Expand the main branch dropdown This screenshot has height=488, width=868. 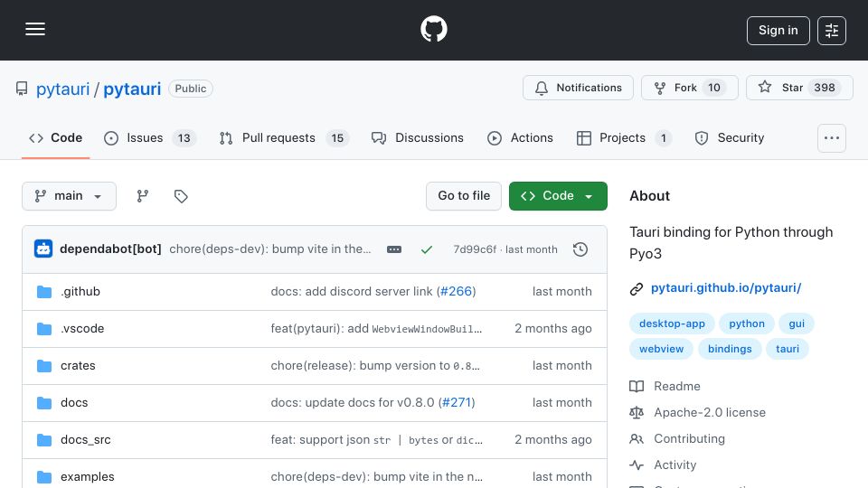pos(70,196)
